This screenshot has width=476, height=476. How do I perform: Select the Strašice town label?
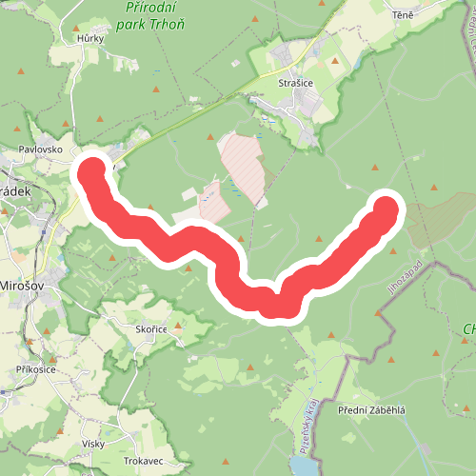click(x=296, y=83)
